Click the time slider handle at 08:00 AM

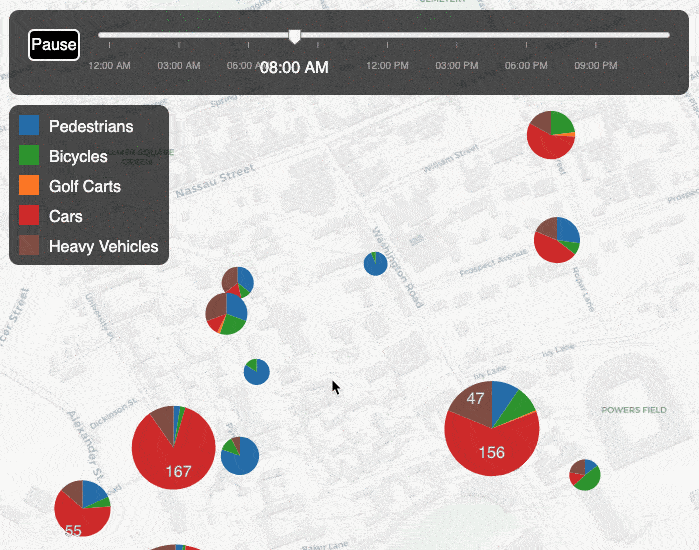click(294, 37)
